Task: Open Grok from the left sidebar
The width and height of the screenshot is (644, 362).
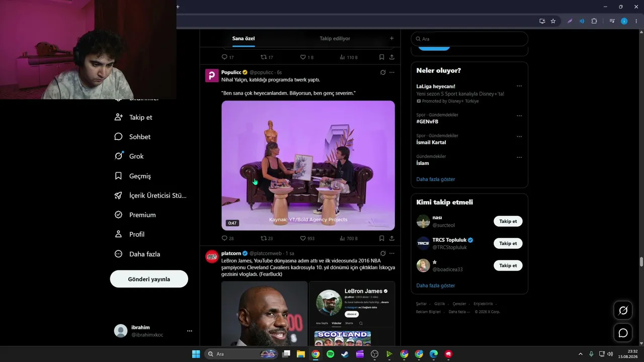Action: tap(129, 156)
